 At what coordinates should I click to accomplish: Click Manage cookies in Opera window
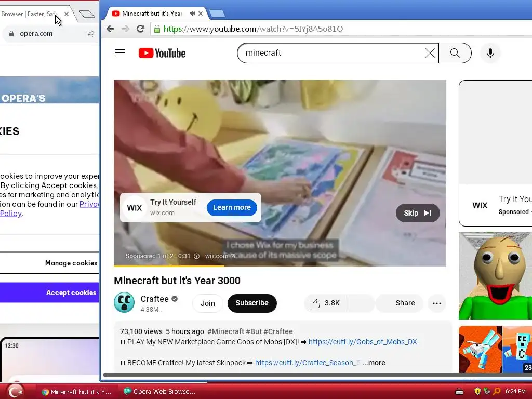pos(49,263)
